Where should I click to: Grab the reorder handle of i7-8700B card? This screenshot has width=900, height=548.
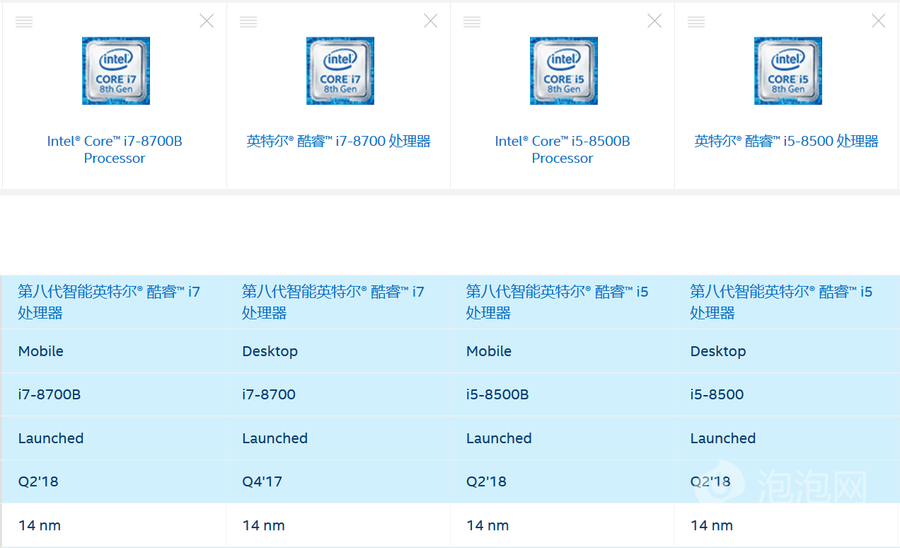coord(24,22)
